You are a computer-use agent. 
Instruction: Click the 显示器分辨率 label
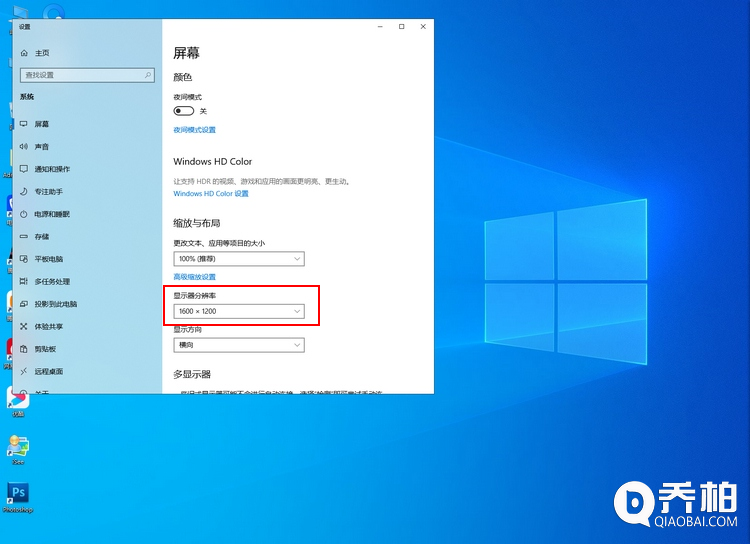click(194, 296)
